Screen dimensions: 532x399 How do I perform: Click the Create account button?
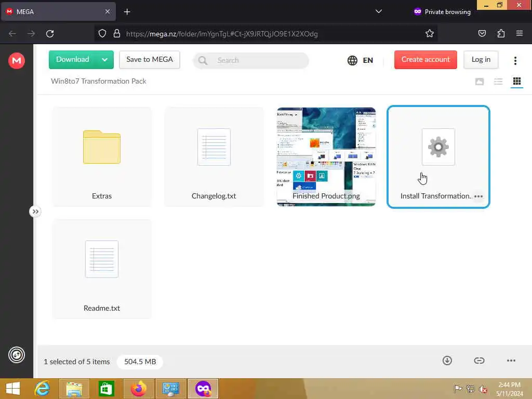click(x=425, y=60)
